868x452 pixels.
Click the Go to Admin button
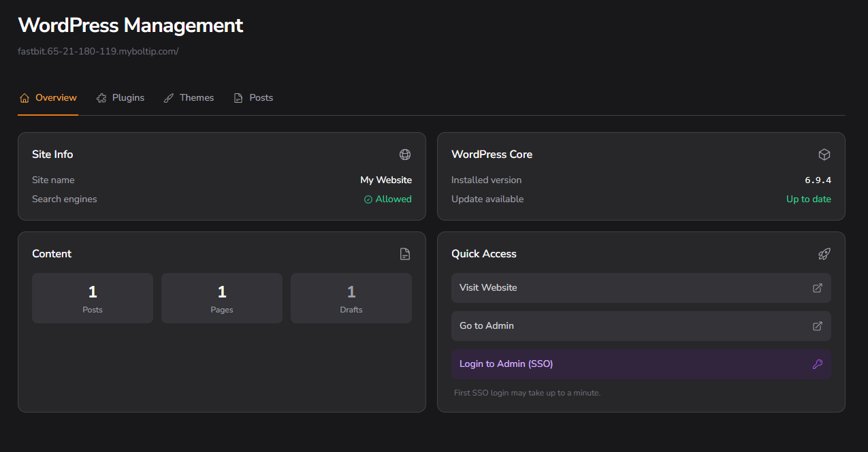click(x=641, y=326)
